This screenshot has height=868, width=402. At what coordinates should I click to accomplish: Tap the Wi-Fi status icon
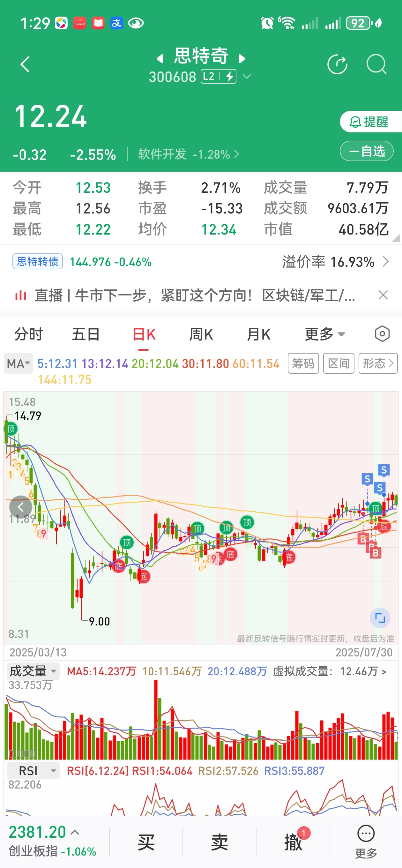point(287,23)
